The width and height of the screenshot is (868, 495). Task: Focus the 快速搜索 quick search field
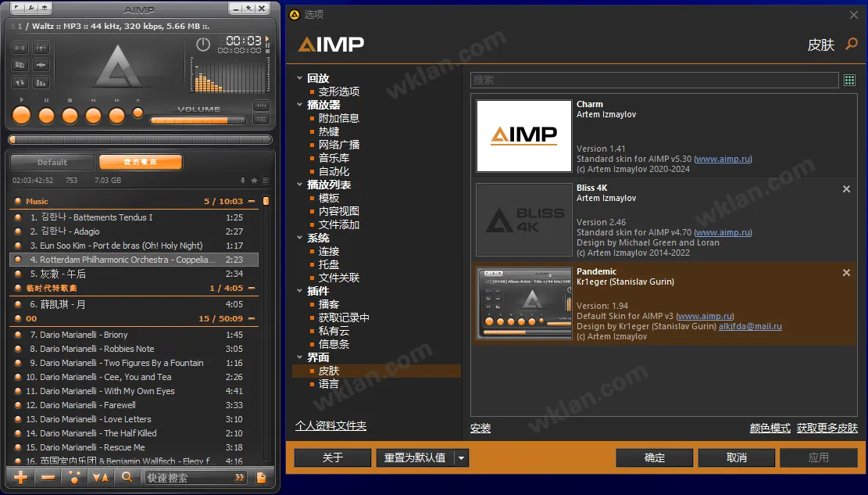pos(195,478)
